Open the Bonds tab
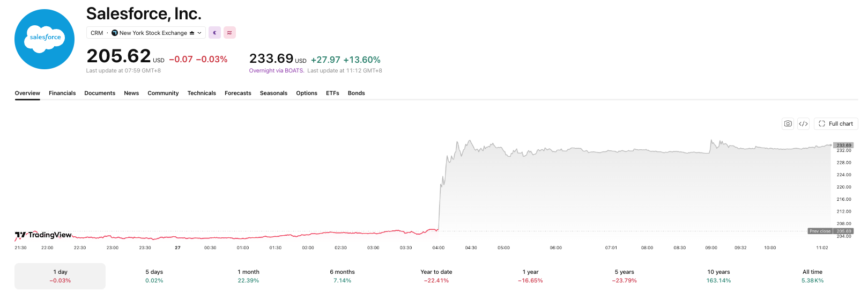 [356, 93]
